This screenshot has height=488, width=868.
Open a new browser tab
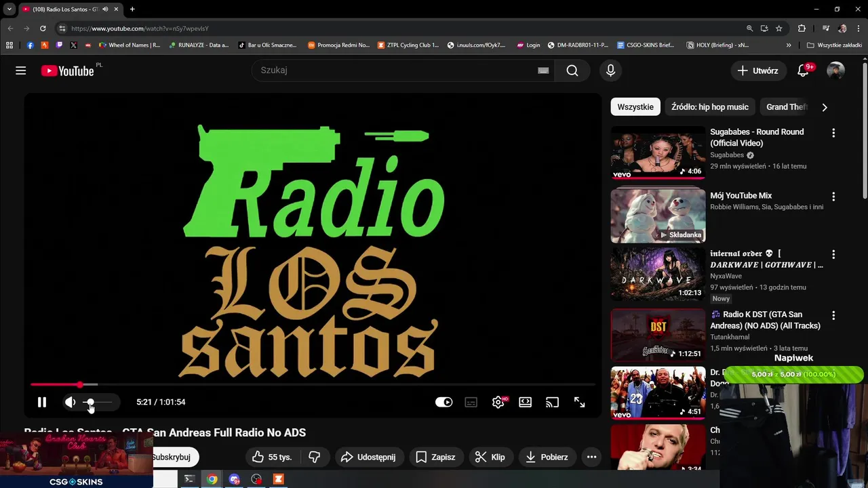coord(132,9)
